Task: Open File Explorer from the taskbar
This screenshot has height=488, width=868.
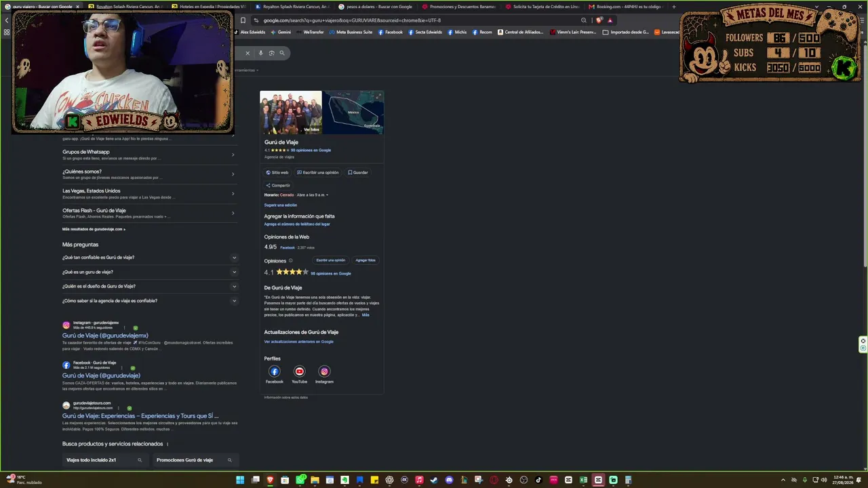Action: click(x=315, y=480)
